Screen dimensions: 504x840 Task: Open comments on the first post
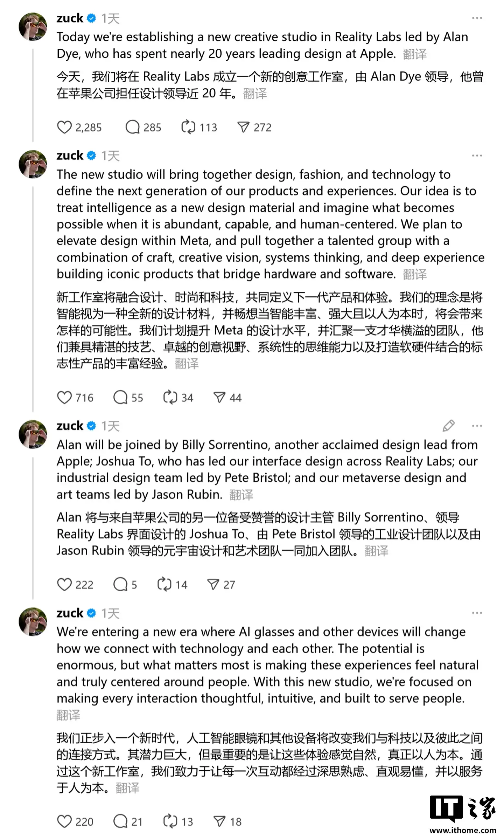133,127
